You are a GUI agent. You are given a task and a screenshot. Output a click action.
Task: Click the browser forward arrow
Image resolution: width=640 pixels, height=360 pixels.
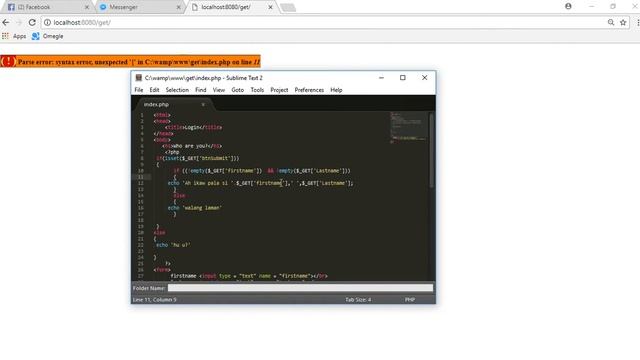19,22
